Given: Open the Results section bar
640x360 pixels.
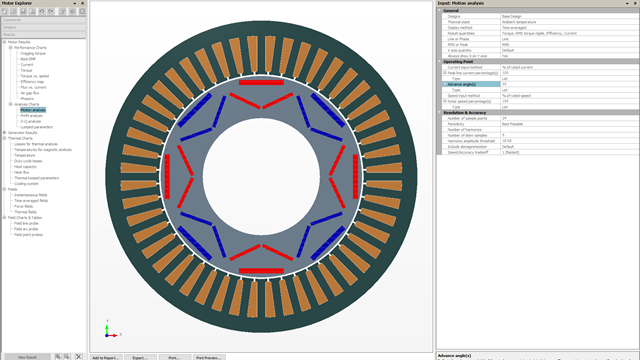Looking at the screenshot, I should pos(43,35).
